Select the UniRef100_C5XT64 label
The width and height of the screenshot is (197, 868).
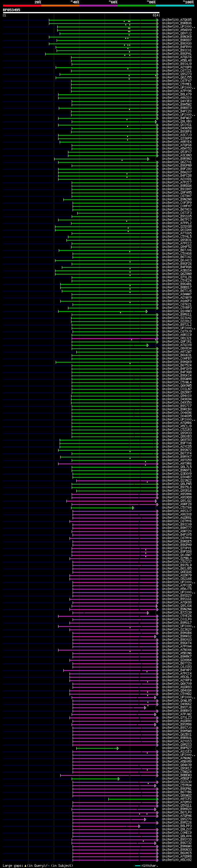(176, 507)
